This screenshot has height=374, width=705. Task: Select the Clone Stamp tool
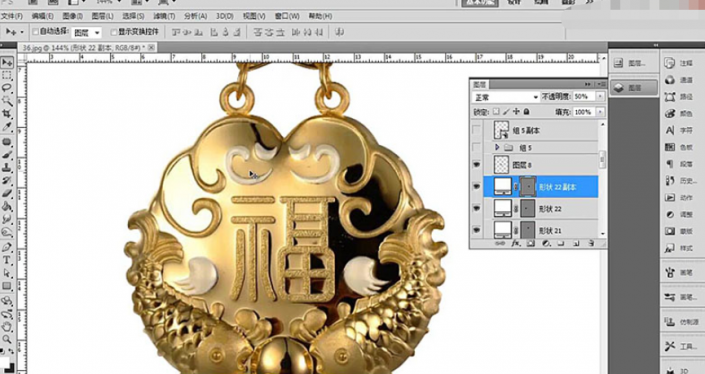[x=7, y=168]
